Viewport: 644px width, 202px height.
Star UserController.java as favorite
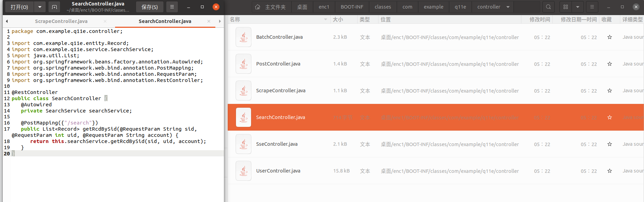pyautogui.click(x=610, y=171)
